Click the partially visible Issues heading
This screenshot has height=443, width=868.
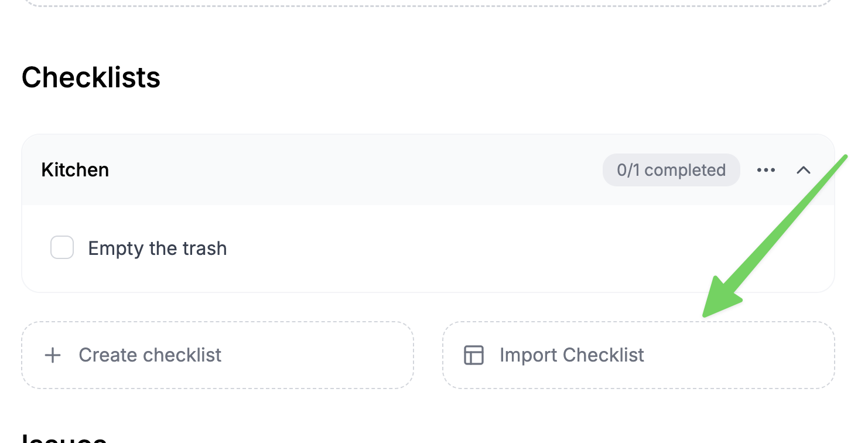[x=64, y=438]
